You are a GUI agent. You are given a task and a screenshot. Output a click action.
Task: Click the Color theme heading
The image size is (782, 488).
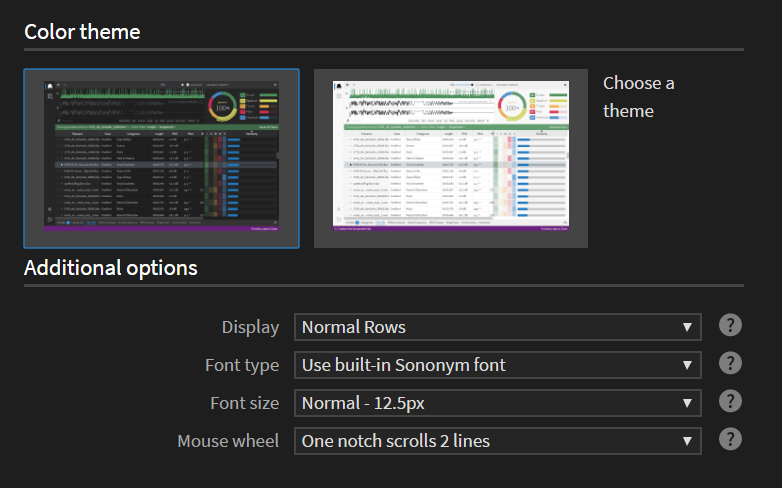pyautogui.click(x=82, y=32)
